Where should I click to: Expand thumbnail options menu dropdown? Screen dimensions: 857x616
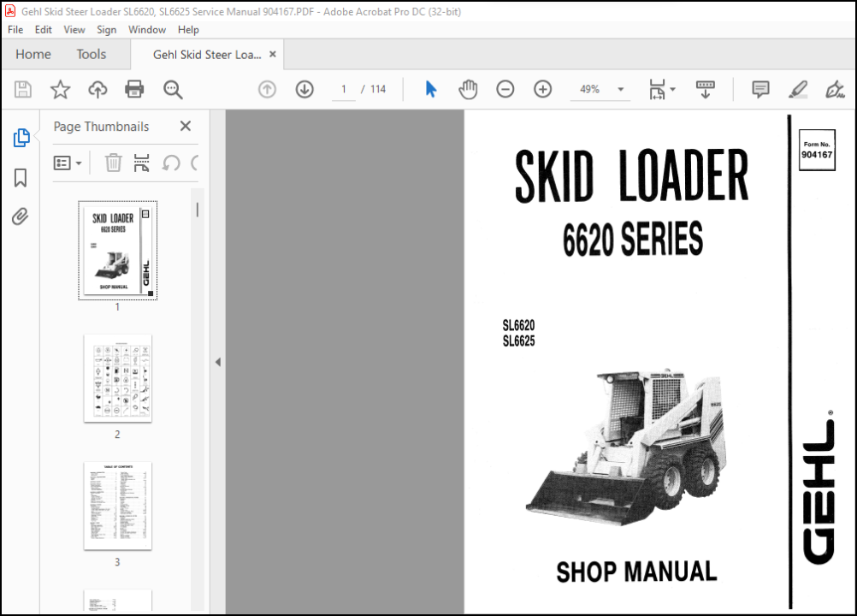coord(68,163)
